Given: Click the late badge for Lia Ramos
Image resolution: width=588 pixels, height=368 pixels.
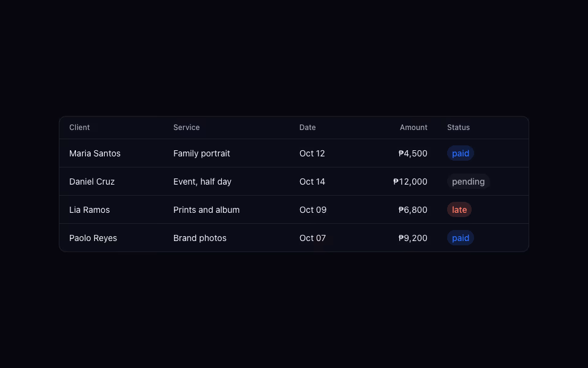Looking at the screenshot, I should [459, 210].
